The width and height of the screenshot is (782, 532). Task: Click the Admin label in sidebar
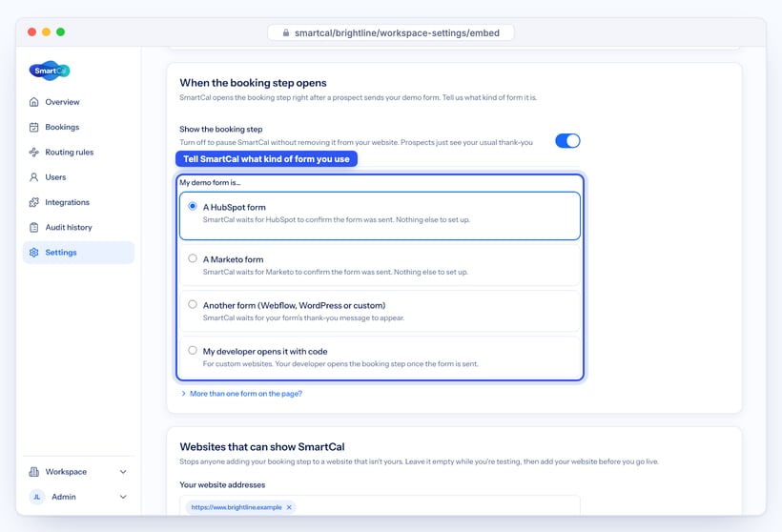(64, 497)
